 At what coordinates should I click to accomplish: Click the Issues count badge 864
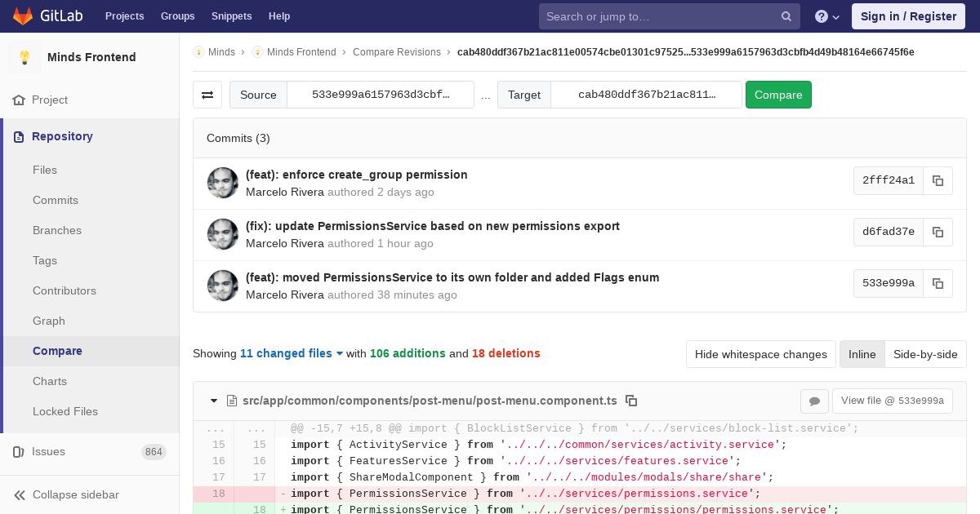point(154,452)
